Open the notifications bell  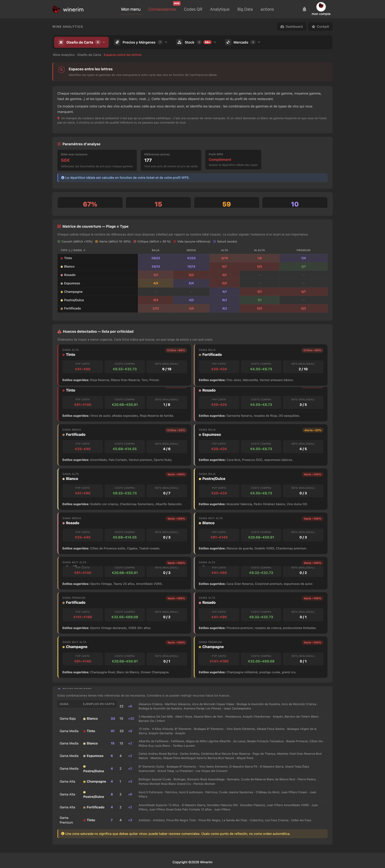tap(304, 9)
